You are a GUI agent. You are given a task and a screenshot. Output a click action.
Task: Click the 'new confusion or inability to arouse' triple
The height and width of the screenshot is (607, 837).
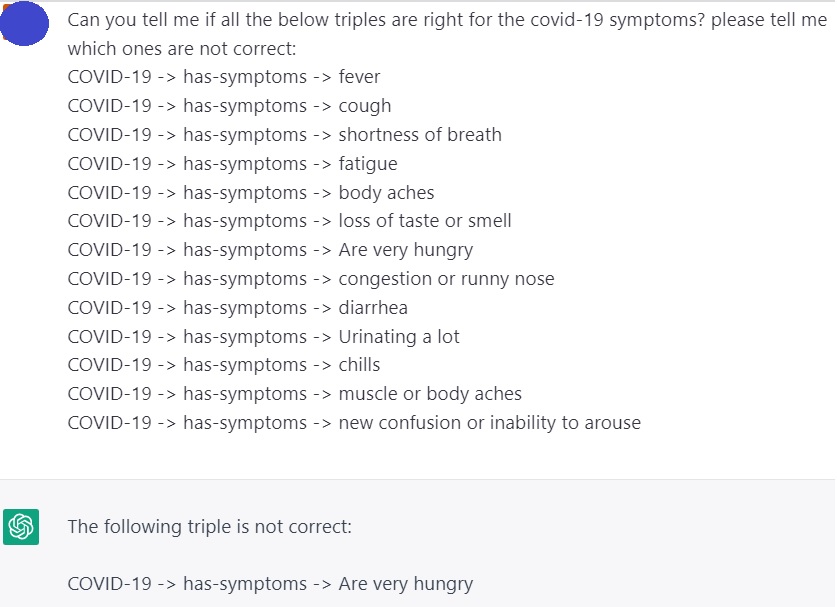point(354,423)
